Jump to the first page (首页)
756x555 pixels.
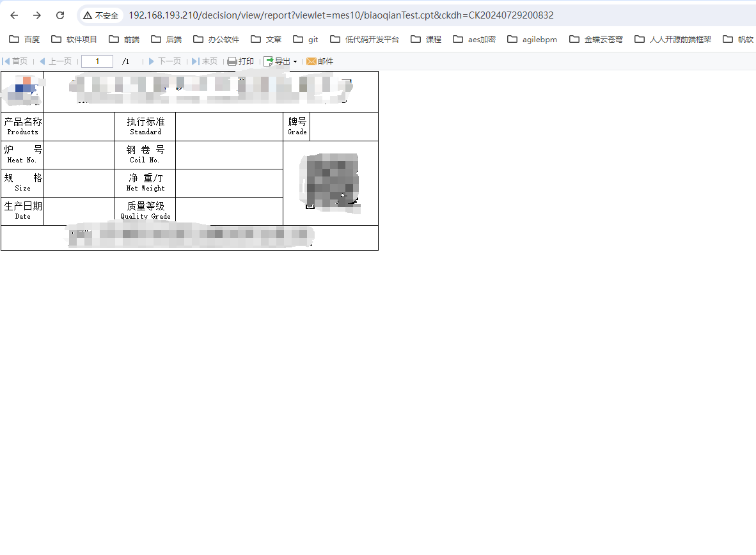pyautogui.click(x=15, y=61)
